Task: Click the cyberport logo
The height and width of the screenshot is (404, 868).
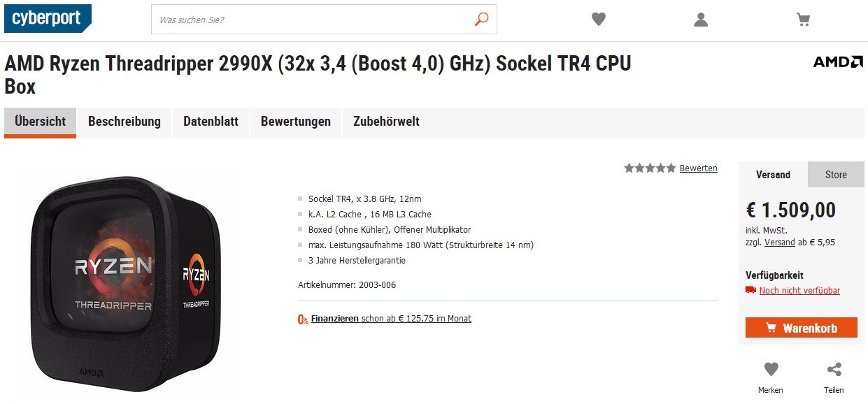Action: 48,19
